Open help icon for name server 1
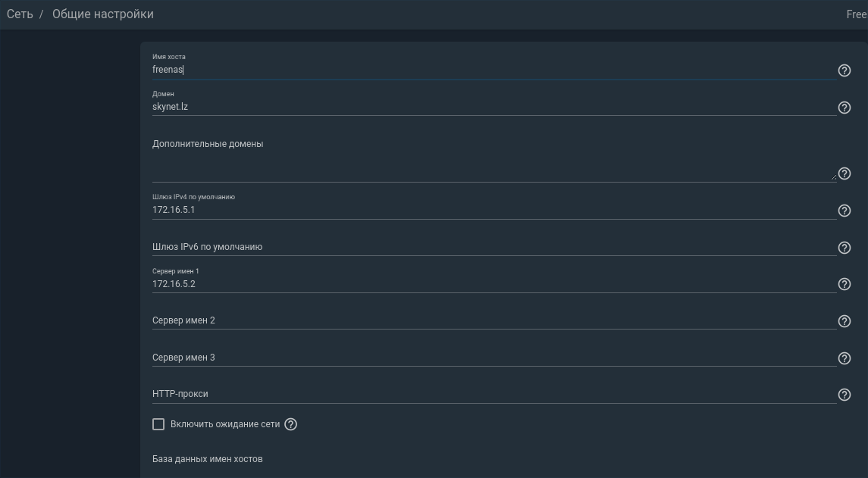This screenshot has width=868, height=478. 844,284
